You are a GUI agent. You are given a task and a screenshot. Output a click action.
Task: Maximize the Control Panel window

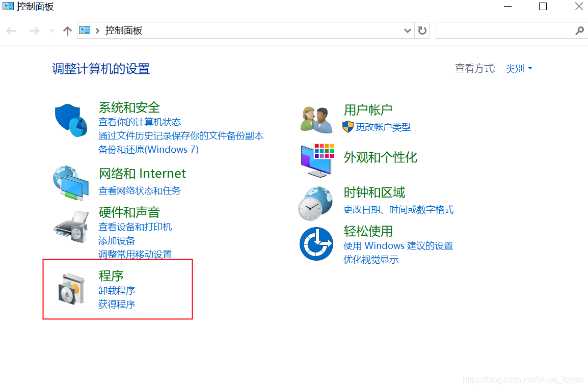click(x=543, y=7)
